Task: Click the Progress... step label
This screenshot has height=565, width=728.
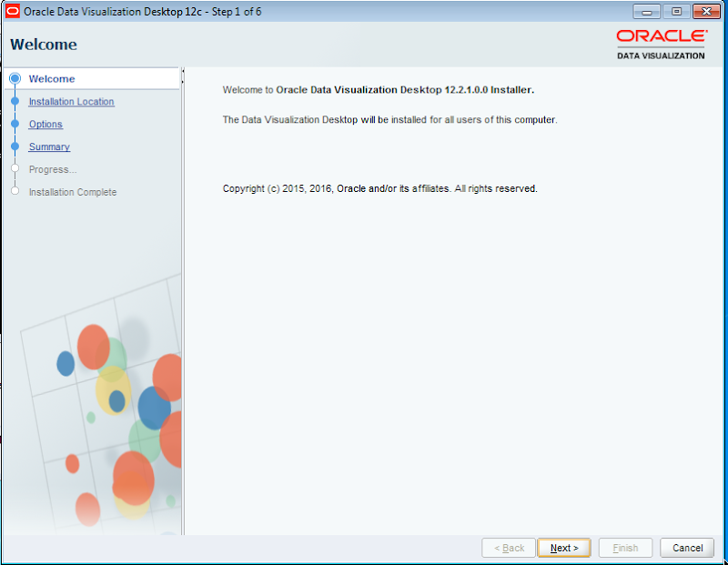Action: point(53,169)
